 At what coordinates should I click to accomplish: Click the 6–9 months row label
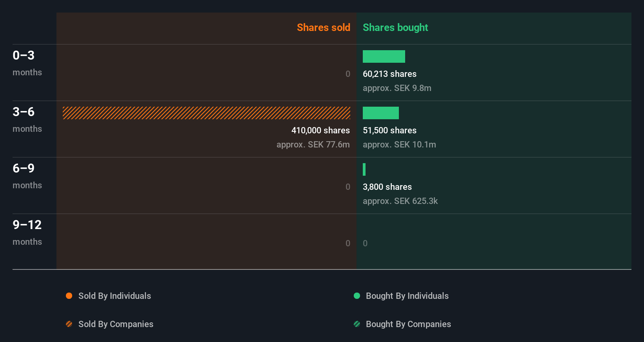pos(27,176)
